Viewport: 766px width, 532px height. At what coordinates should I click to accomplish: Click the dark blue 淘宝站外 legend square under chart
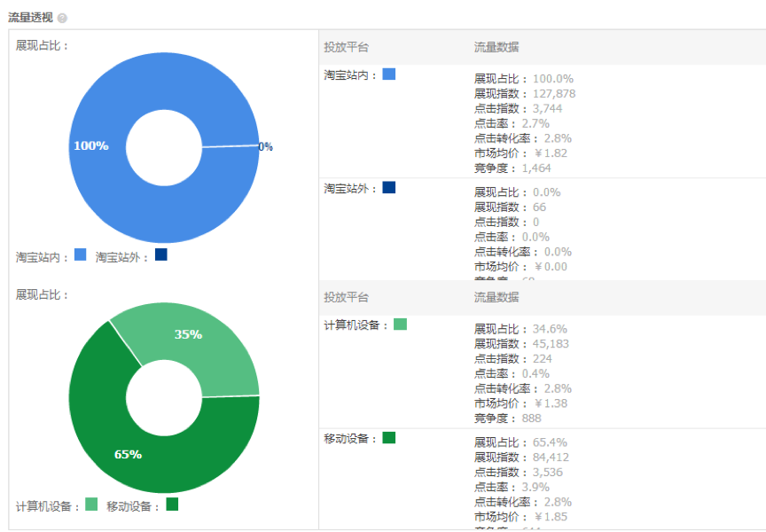pyautogui.click(x=160, y=254)
